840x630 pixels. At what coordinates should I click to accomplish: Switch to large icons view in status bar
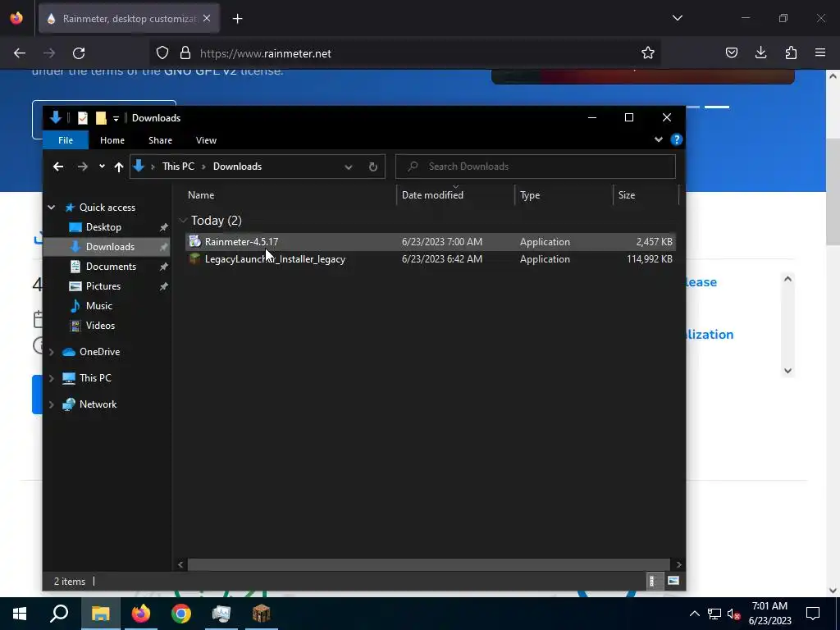click(x=673, y=581)
